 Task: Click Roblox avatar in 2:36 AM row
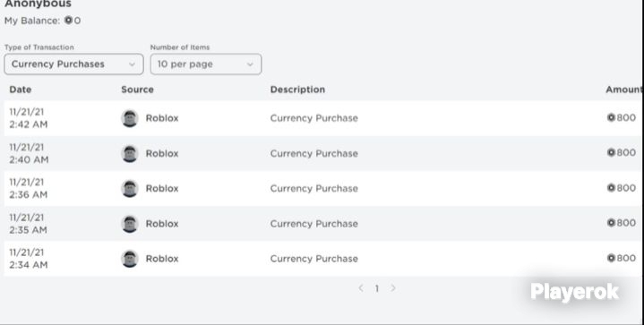pyautogui.click(x=129, y=188)
